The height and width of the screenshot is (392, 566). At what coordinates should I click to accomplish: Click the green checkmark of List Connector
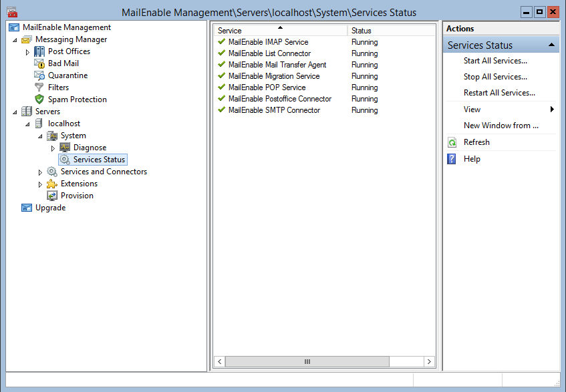(222, 53)
